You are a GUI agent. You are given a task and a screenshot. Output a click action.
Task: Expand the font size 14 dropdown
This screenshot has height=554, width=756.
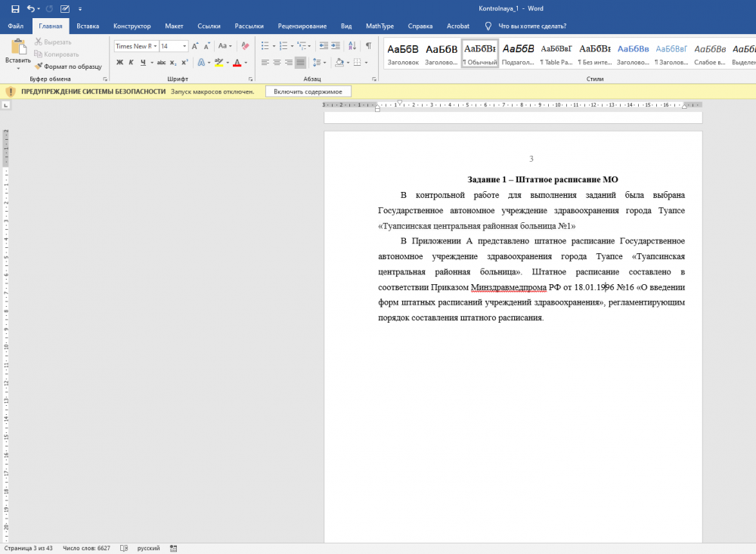click(184, 46)
